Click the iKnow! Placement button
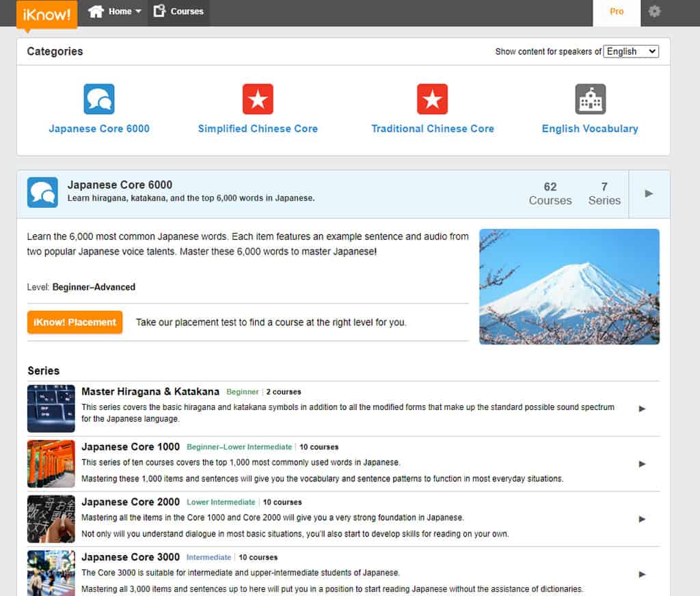Viewport: 700px width, 596px height. (75, 322)
